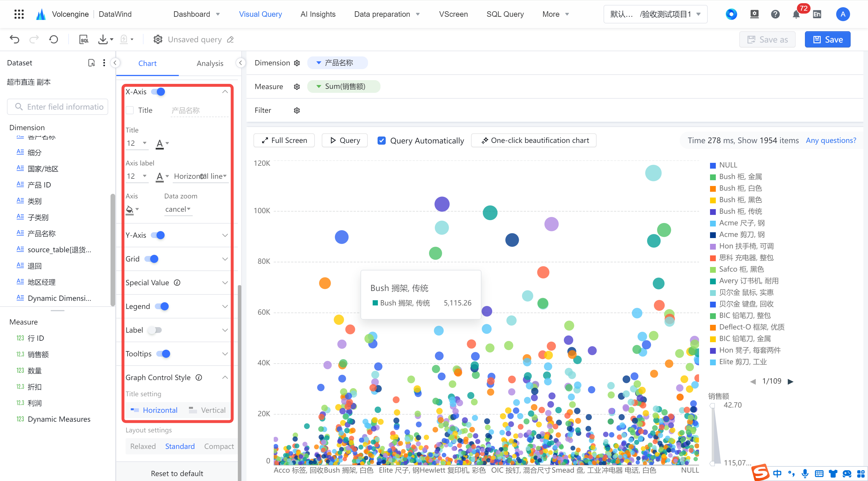Open the help question mark icon

[775, 14]
